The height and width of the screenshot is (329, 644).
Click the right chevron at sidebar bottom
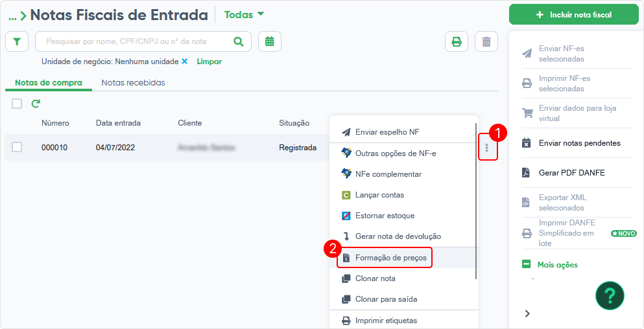tap(527, 313)
